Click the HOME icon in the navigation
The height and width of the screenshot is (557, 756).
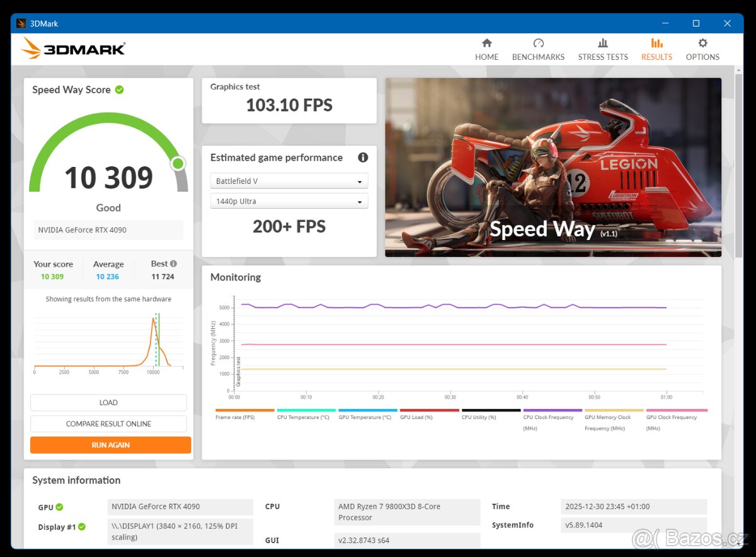click(x=486, y=44)
